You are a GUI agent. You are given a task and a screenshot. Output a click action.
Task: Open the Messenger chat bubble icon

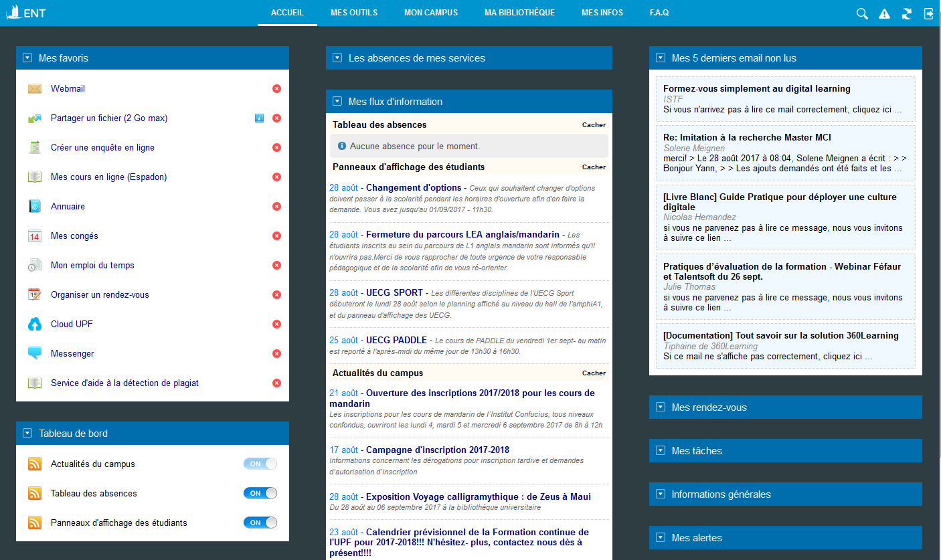(35, 353)
